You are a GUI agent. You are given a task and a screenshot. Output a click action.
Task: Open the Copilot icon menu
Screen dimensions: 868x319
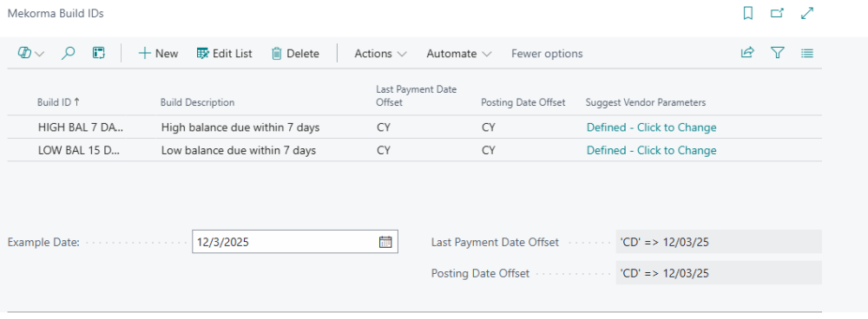[31, 54]
